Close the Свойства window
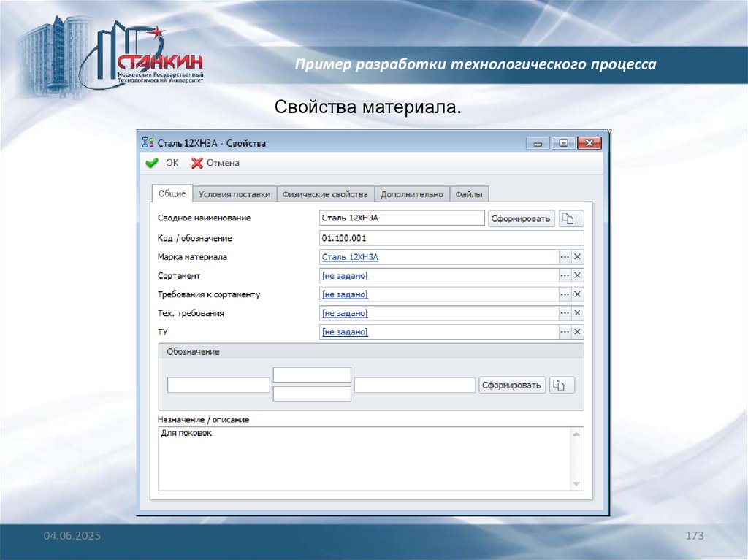The height and width of the screenshot is (560, 748). tap(589, 143)
